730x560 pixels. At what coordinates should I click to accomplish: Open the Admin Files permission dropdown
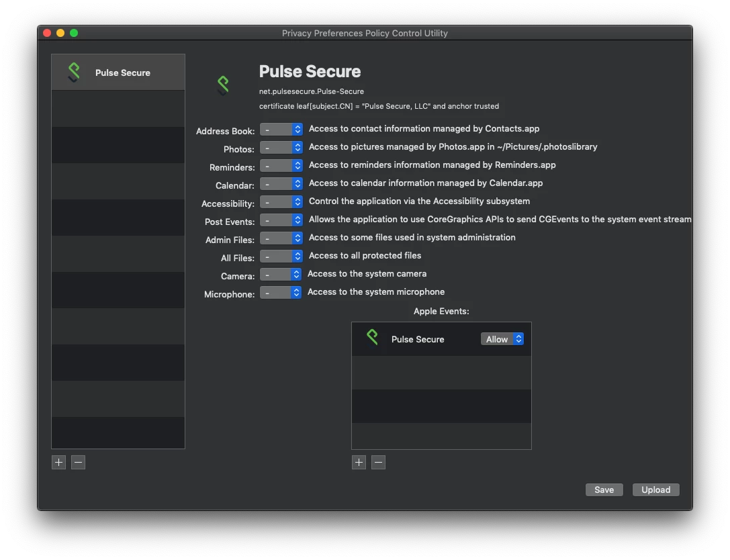281,238
